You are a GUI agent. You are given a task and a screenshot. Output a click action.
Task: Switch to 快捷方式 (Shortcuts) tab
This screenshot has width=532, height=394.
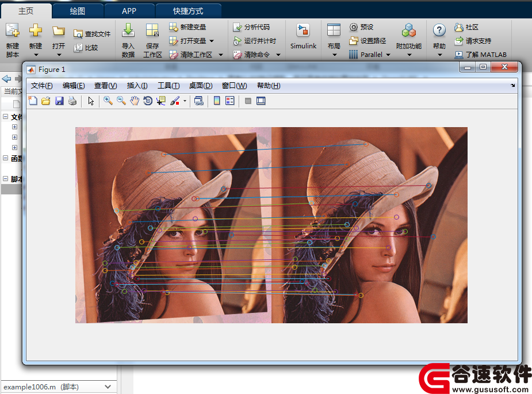(188, 11)
